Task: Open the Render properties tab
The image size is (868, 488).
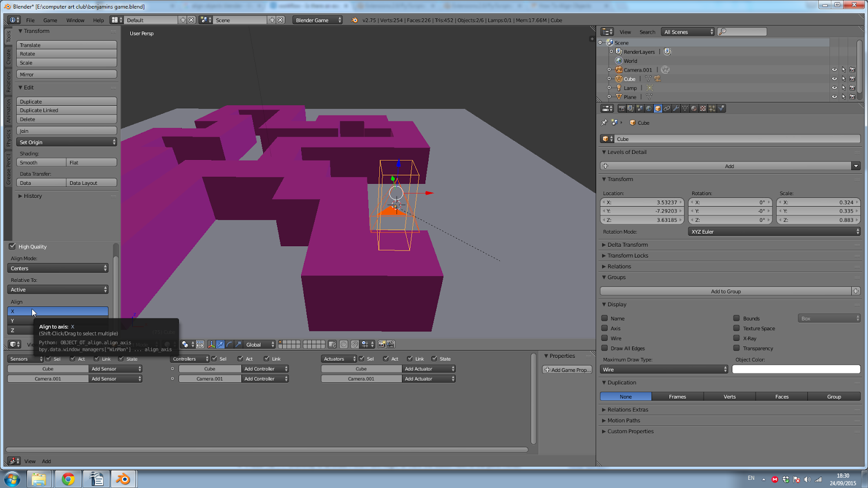Action: [x=622, y=108]
